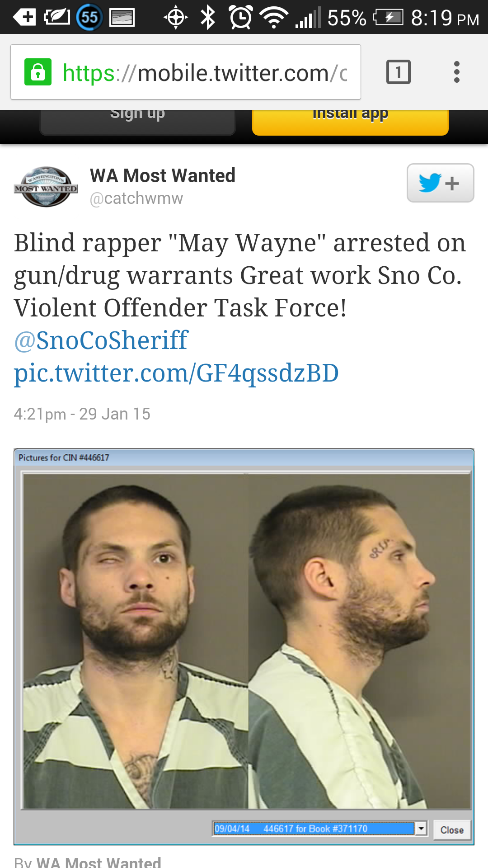Open the attached mugshot image
This screenshot has height=868, width=488.
(x=244, y=646)
